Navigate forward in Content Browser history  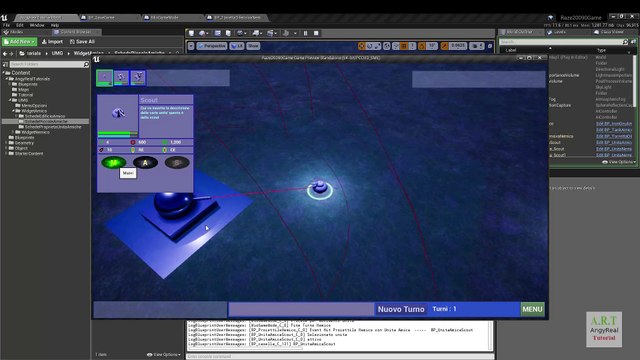(11, 53)
